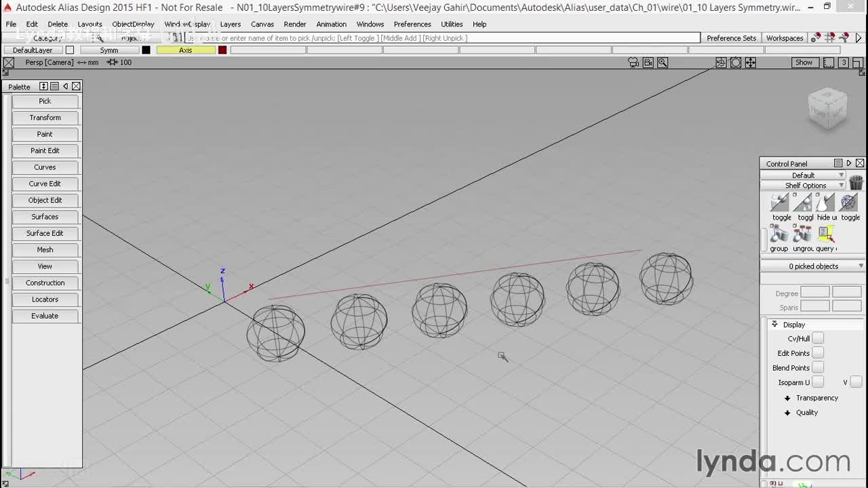This screenshot has width=868, height=488.
Task: Click the query shelf icon
Action: [x=826, y=234]
